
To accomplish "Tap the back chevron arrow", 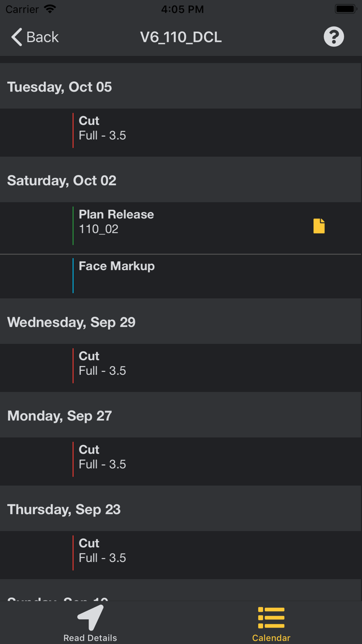I will coord(17,37).
